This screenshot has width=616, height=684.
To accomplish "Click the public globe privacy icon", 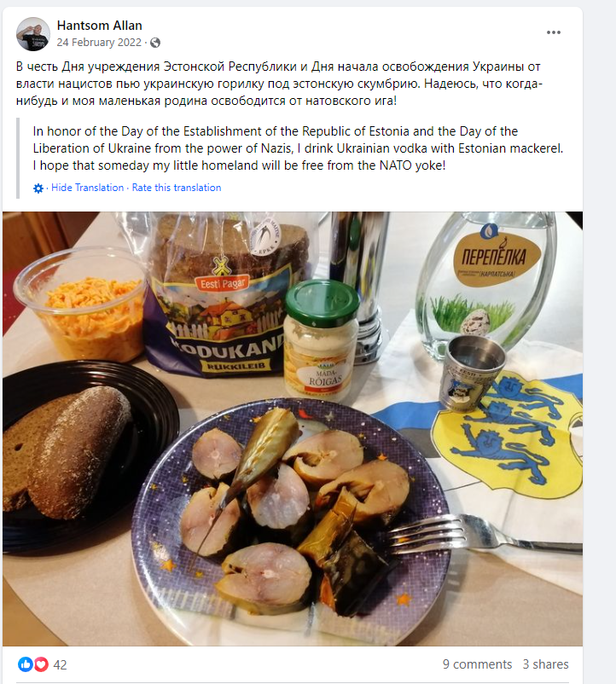I will click(x=155, y=43).
